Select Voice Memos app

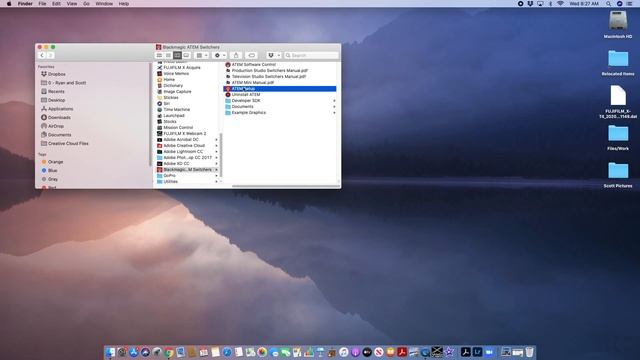click(x=173, y=73)
